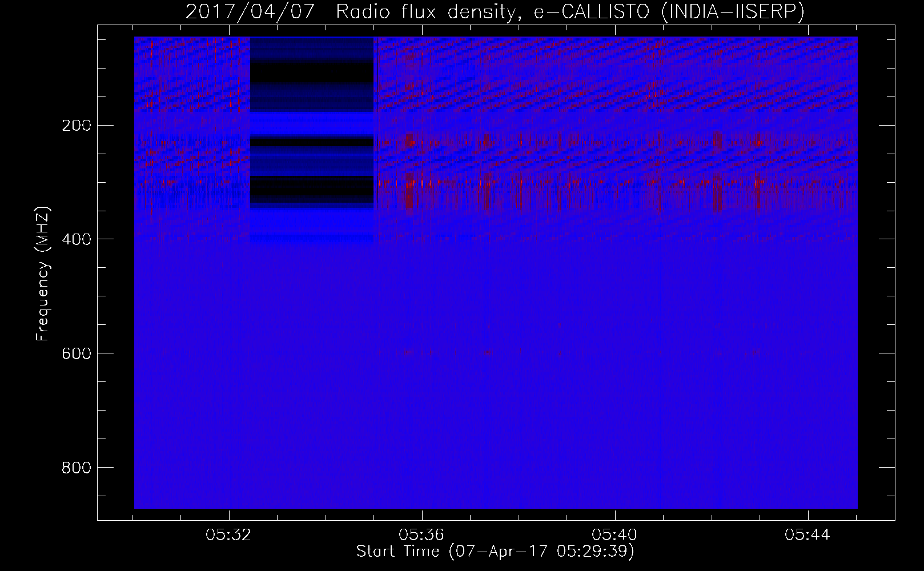
Task: Click the 'Start Time (07-Apr-17 05:29:39)' label
Action: tap(495, 552)
